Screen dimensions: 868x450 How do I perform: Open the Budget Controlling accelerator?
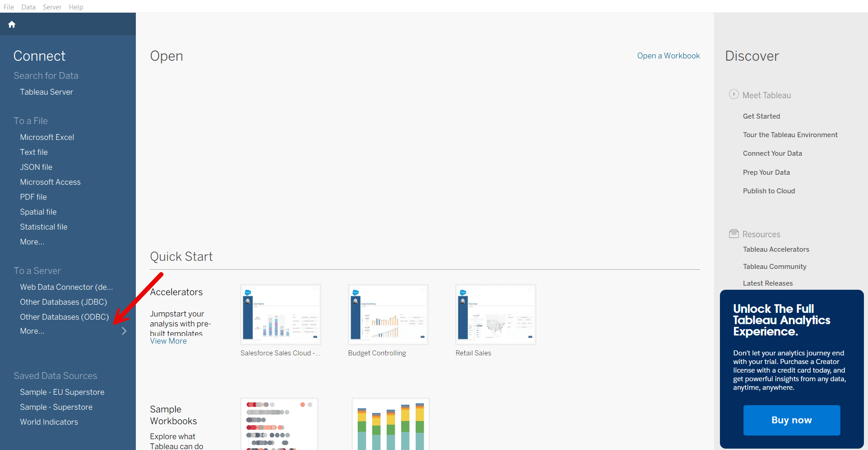click(388, 314)
